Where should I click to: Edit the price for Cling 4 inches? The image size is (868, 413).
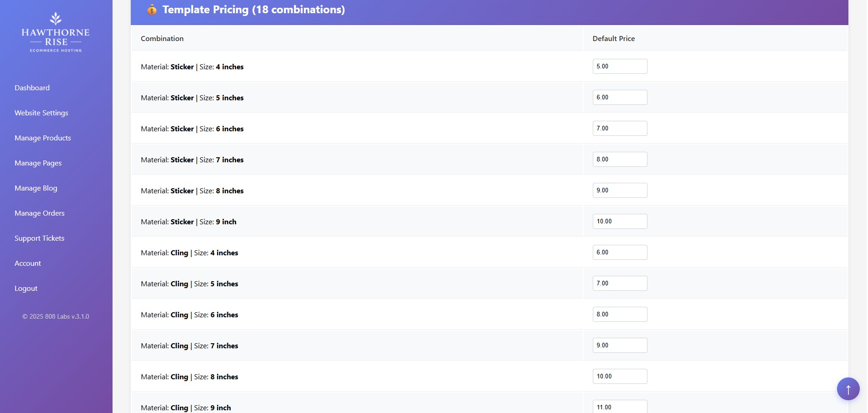tap(619, 252)
